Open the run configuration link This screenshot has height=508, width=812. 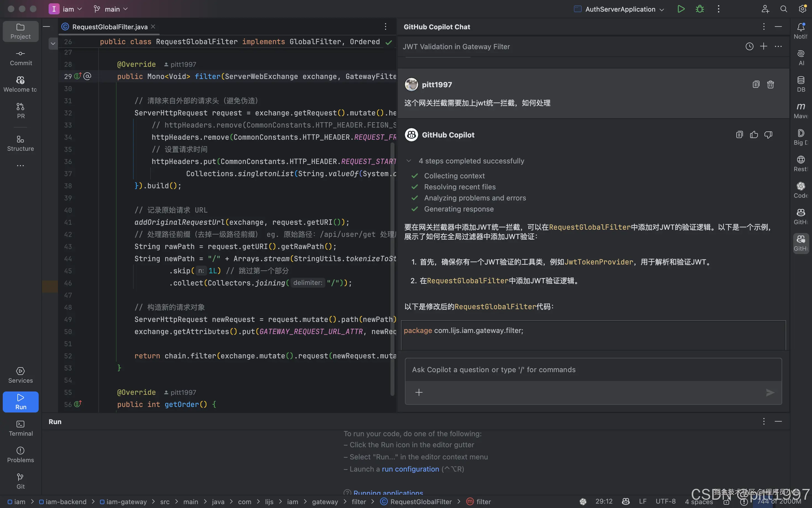click(x=410, y=469)
